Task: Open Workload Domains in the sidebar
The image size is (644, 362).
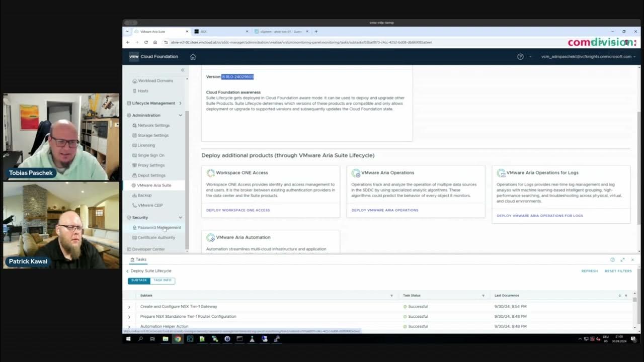Action: pyautogui.click(x=155, y=81)
